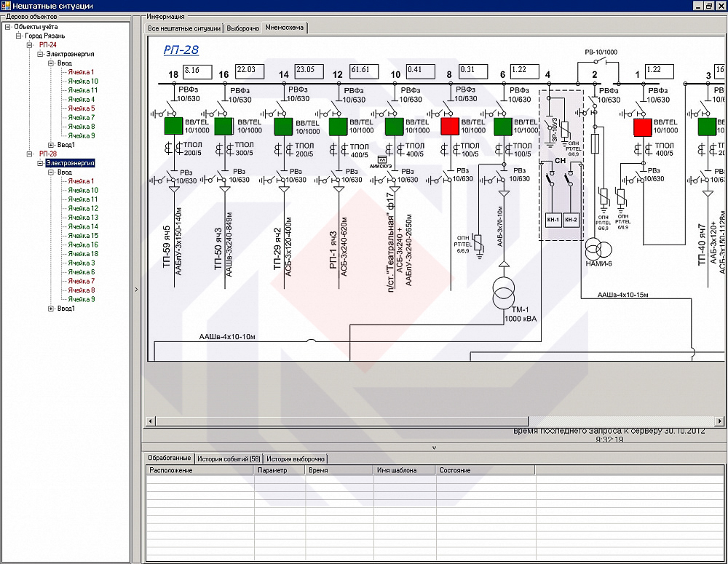Screen dimensions: 728x564
Task: Click the left scroll arrow under the schema
Action: (x=151, y=421)
